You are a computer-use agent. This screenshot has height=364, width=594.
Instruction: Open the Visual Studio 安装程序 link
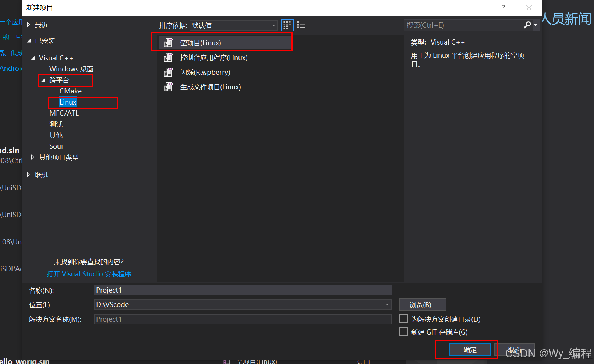click(89, 274)
